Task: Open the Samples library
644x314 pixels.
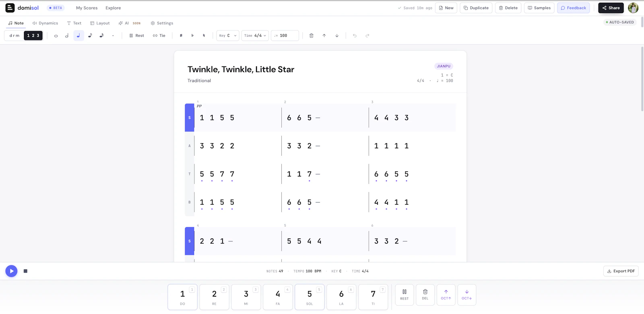Action: coord(539,8)
